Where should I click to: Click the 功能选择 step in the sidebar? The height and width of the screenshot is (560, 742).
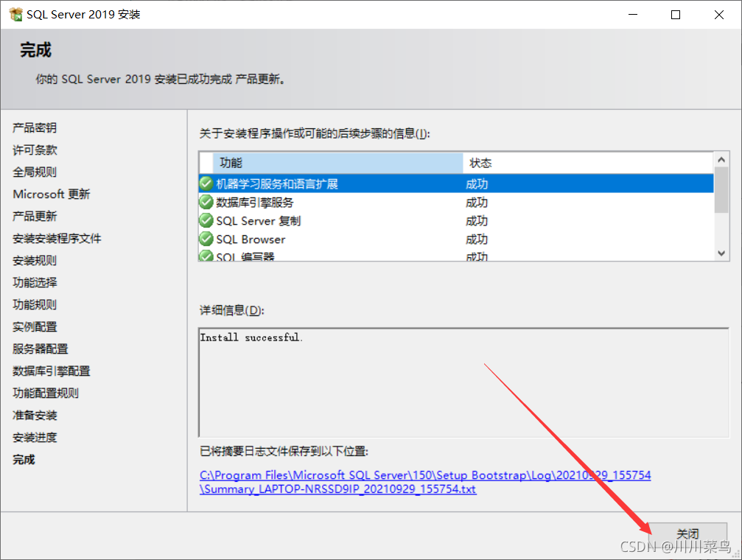pos(35,283)
